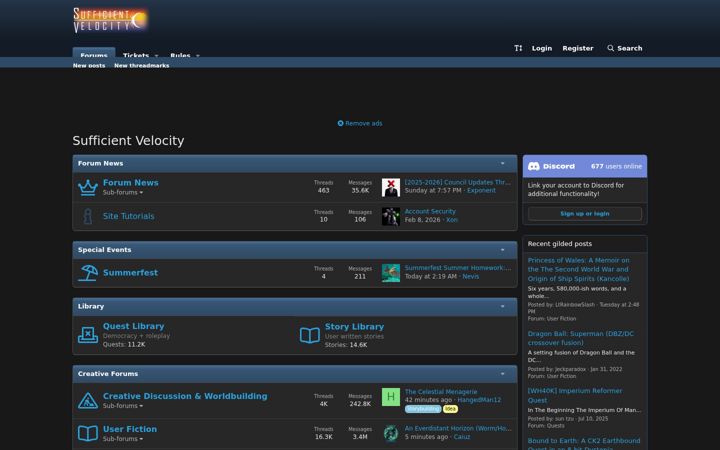The width and height of the screenshot is (720, 450).
Task: Expand Sub-forums under User Fiction
Action: [123, 439]
